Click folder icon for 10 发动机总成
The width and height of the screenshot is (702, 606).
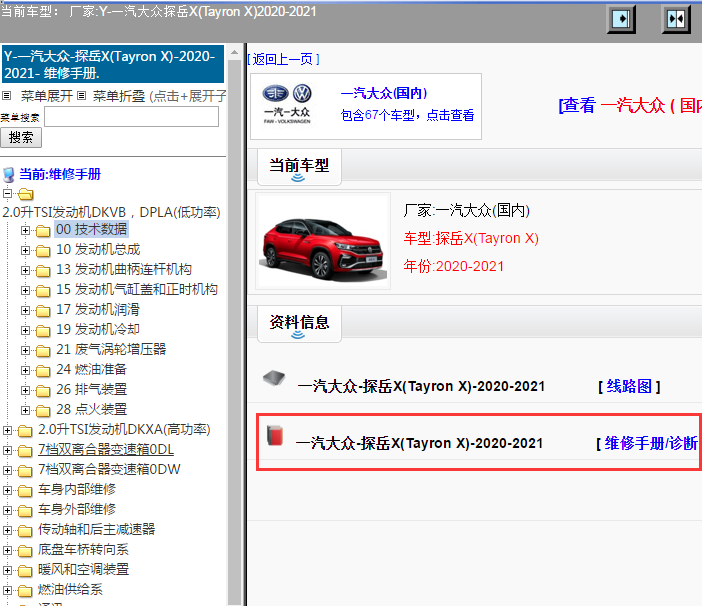(43, 251)
